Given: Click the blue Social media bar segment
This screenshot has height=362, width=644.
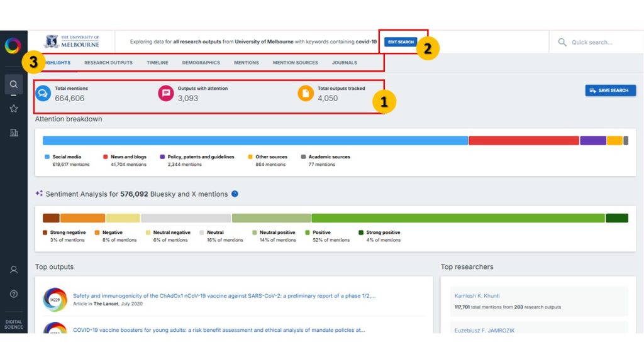Looking at the screenshot, I should (x=255, y=141).
